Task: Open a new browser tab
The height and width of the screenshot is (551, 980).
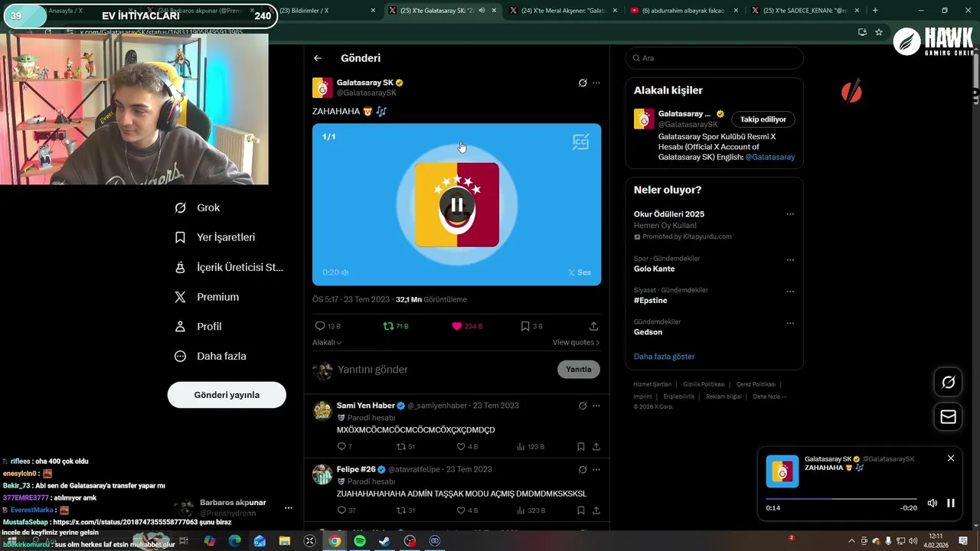Action: [875, 11]
